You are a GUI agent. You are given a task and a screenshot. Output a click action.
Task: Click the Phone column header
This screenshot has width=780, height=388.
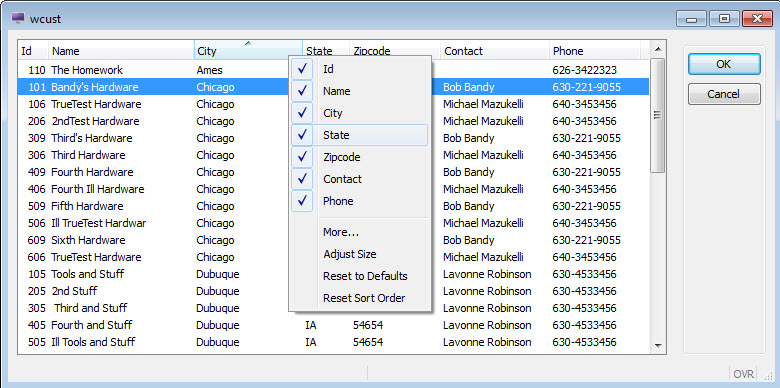click(x=595, y=51)
